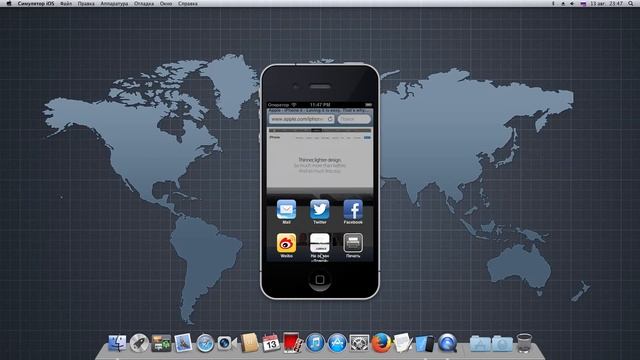Open TextEdit paper-and-pen icon in the Dock
Image resolution: width=640 pixels, height=360 pixels.
pyautogui.click(x=403, y=343)
